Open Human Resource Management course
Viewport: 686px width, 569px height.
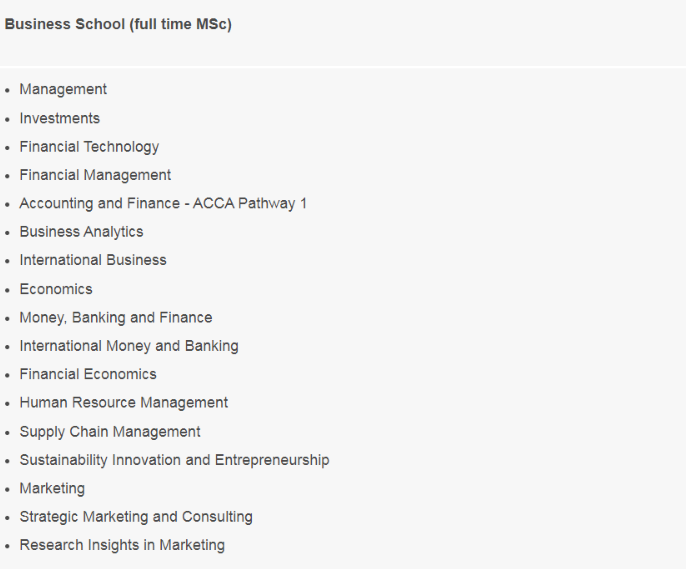click(124, 403)
